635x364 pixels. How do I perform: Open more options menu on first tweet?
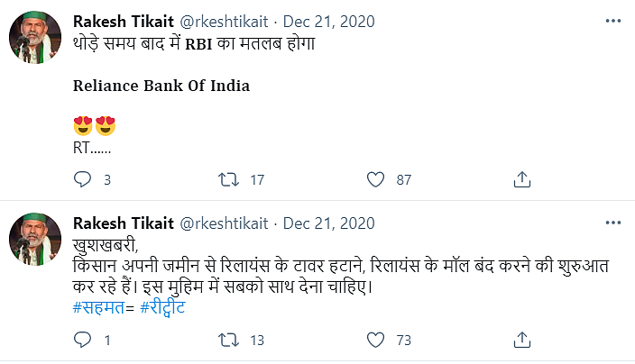coord(614,20)
